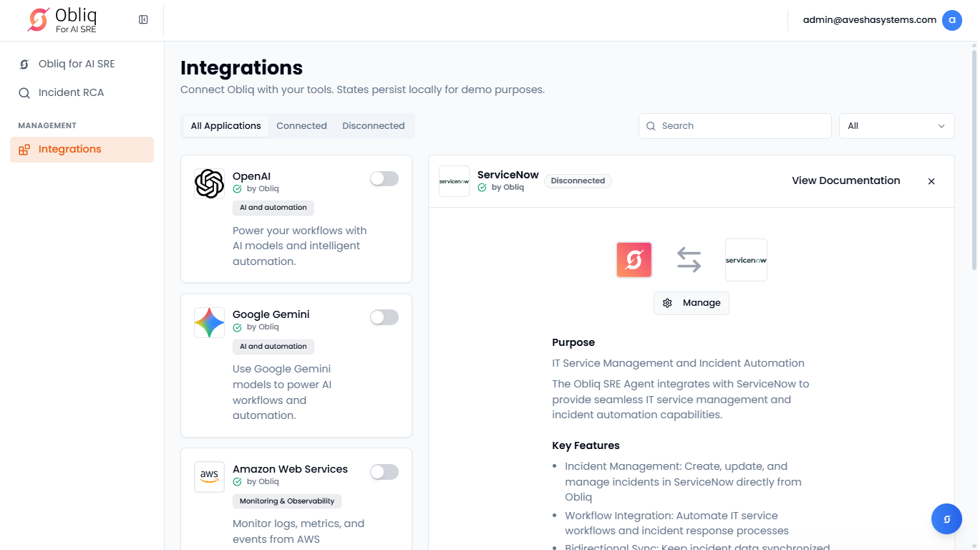Click the ServiceNow logo in panel header
The width and height of the screenshot is (980, 550).
454,181
